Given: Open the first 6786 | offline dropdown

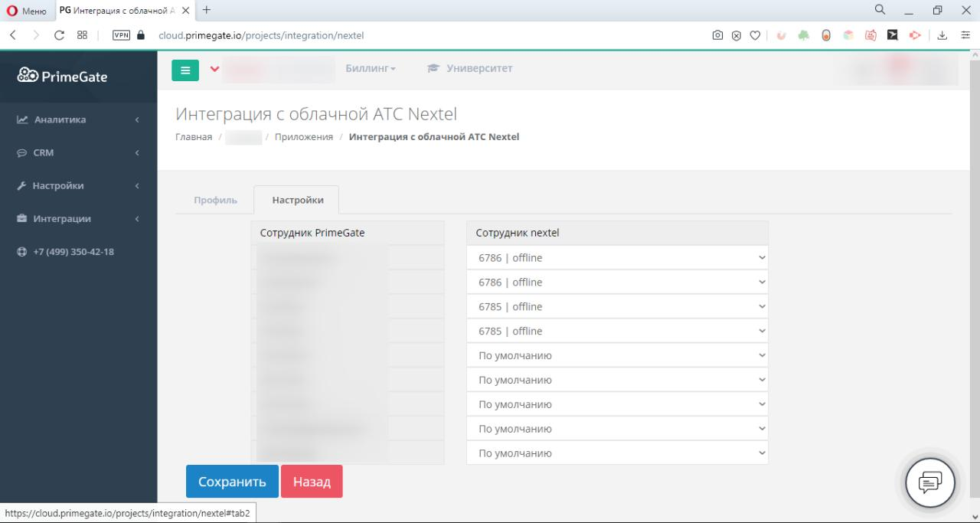Looking at the screenshot, I should pos(617,258).
